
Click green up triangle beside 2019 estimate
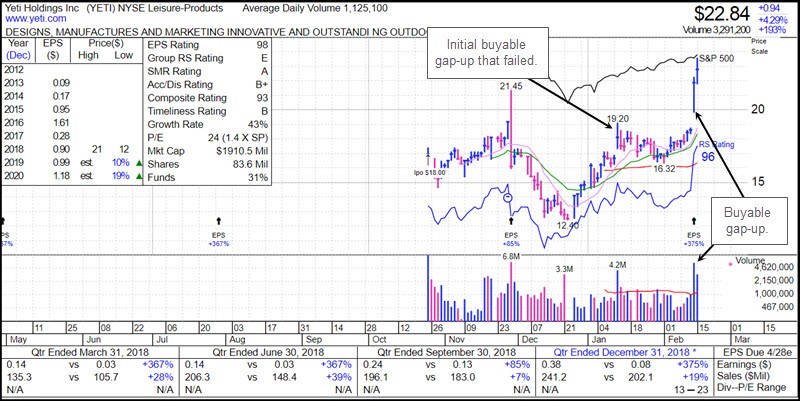point(139,164)
